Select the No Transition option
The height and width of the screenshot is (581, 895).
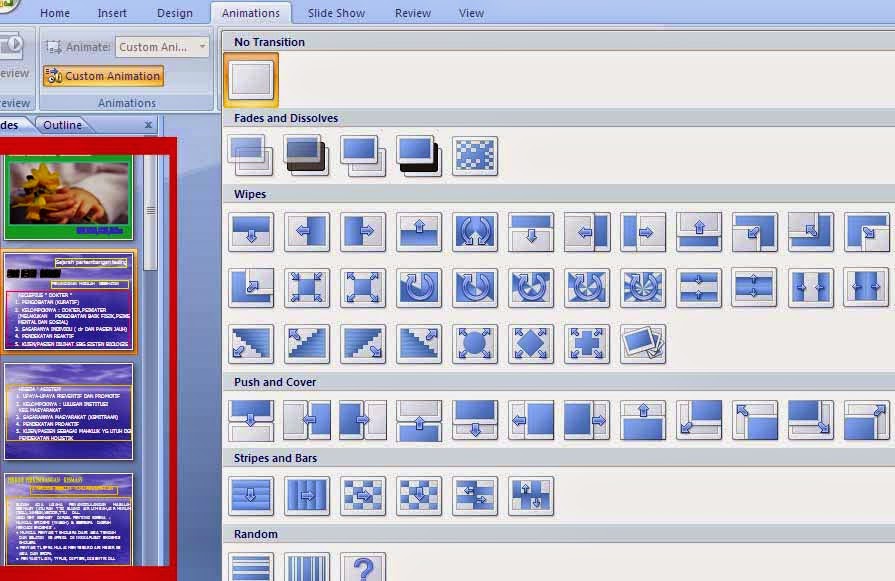pyautogui.click(x=251, y=79)
